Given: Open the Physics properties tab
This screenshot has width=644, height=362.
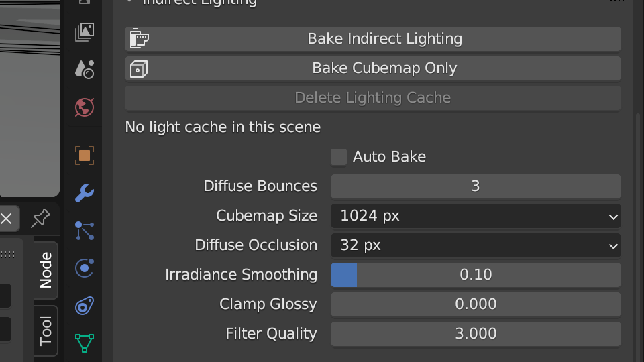Looking at the screenshot, I should click(x=85, y=268).
